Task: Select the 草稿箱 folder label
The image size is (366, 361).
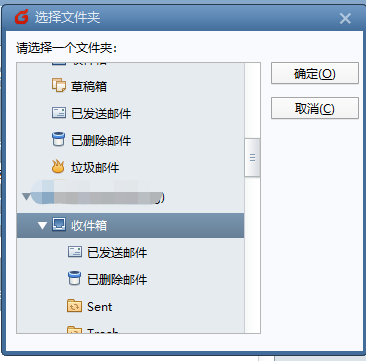Action: [89, 87]
